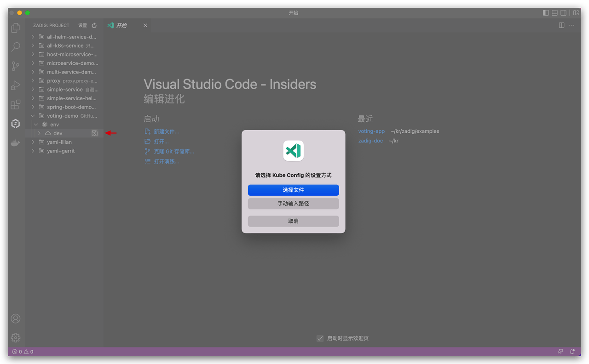
Task: Open the Run and Debug view
Action: coord(15,85)
